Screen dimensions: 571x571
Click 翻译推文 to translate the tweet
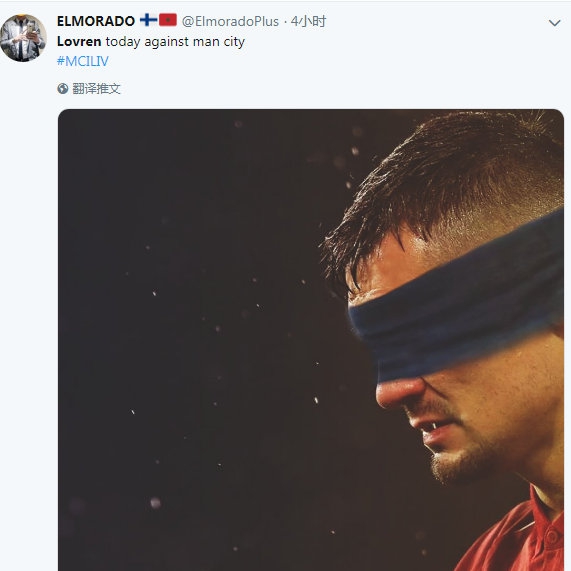click(x=96, y=88)
